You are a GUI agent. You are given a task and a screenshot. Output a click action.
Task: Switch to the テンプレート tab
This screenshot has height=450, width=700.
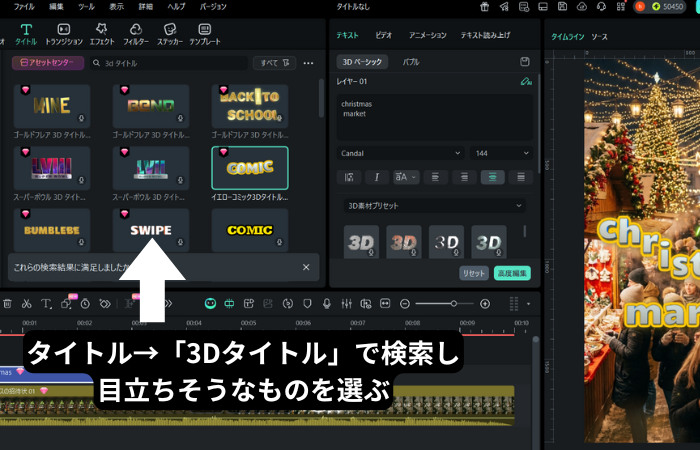tap(205, 34)
